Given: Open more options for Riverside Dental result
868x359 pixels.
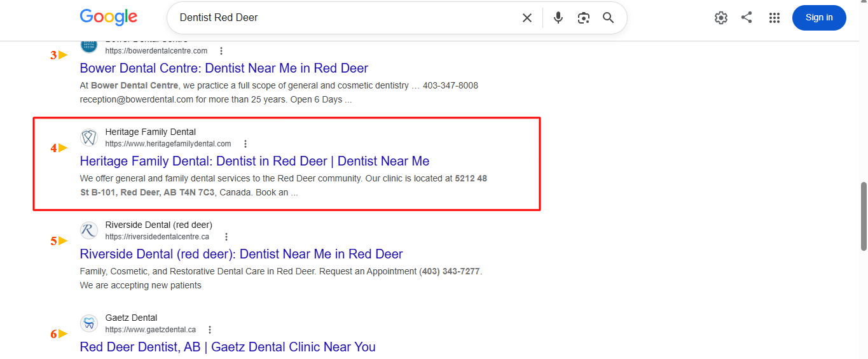Looking at the screenshot, I should point(226,237).
